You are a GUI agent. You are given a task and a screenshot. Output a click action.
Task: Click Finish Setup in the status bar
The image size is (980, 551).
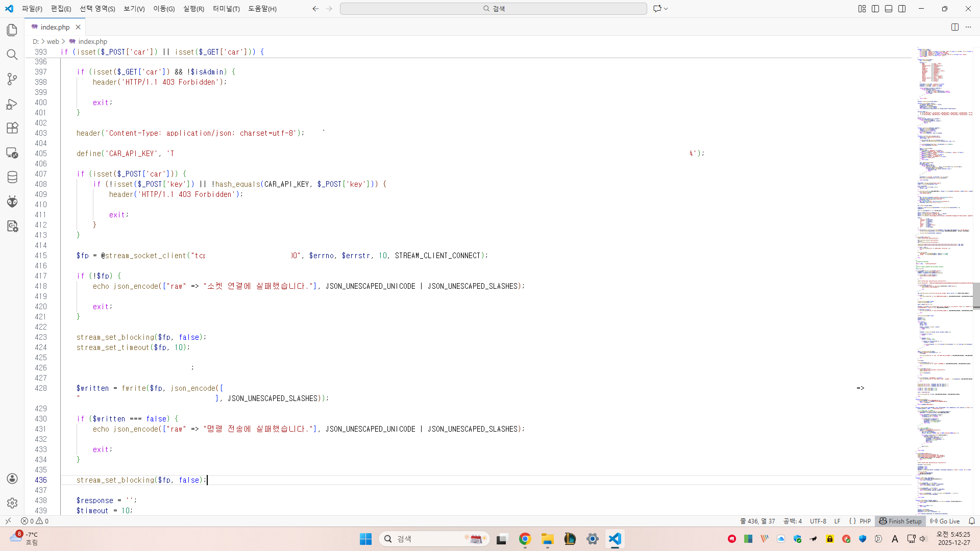900,521
